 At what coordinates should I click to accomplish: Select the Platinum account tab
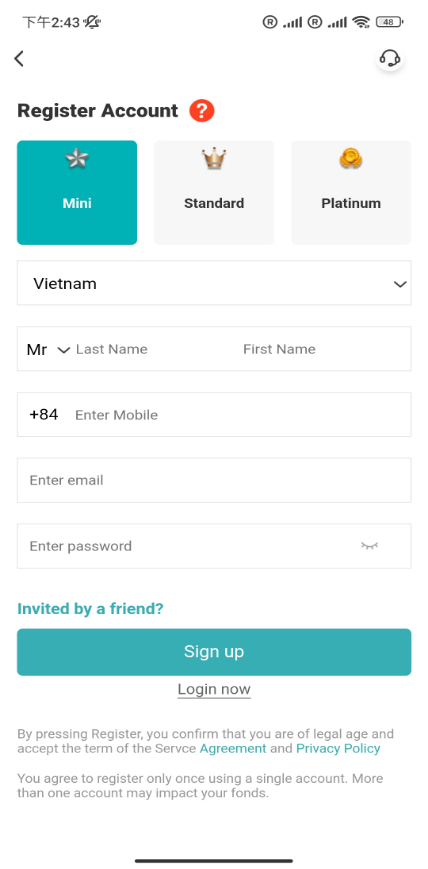pyautogui.click(x=351, y=192)
